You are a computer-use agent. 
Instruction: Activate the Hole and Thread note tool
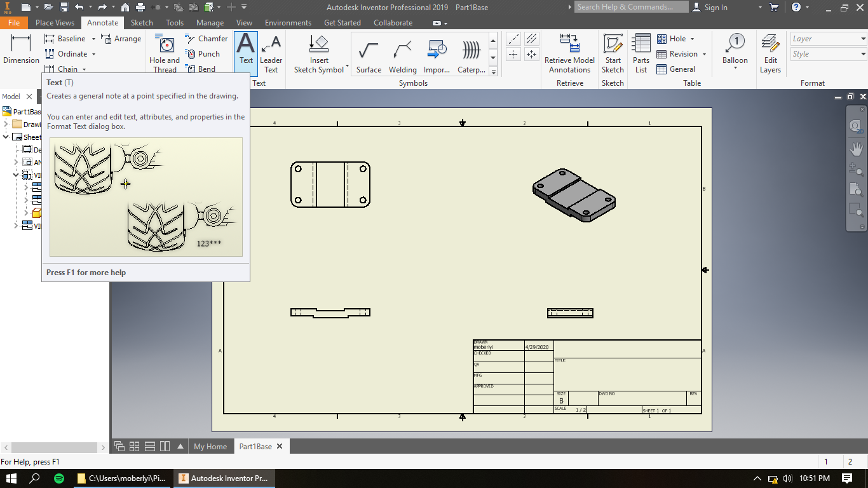pos(165,53)
